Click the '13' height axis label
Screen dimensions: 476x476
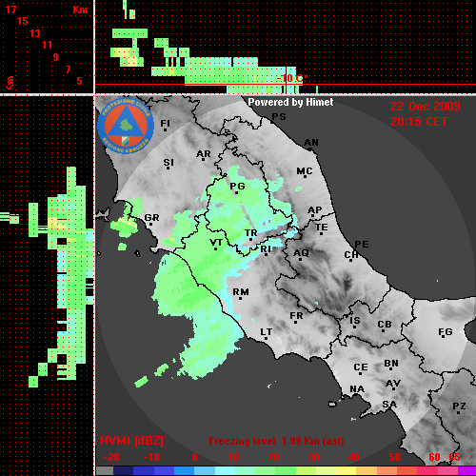tap(35, 33)
